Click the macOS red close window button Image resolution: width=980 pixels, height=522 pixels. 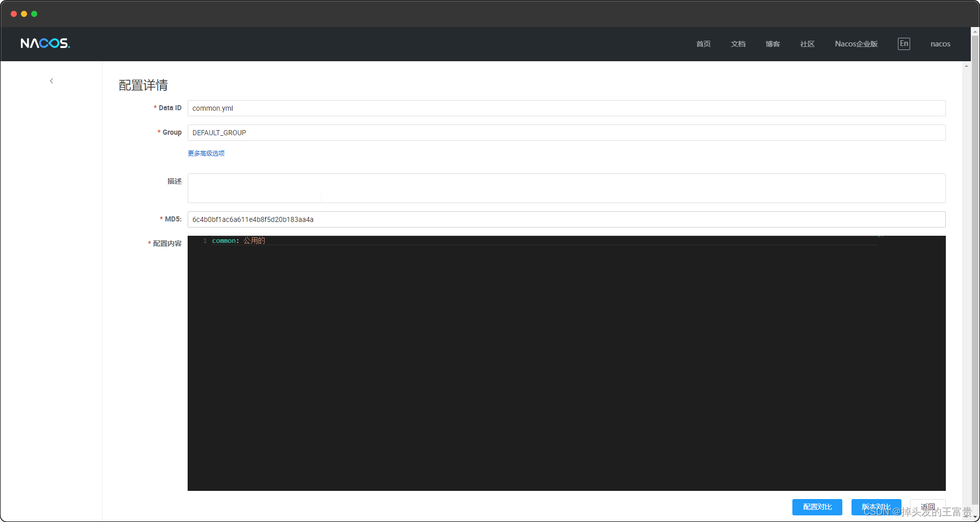(x=14, y=14)
